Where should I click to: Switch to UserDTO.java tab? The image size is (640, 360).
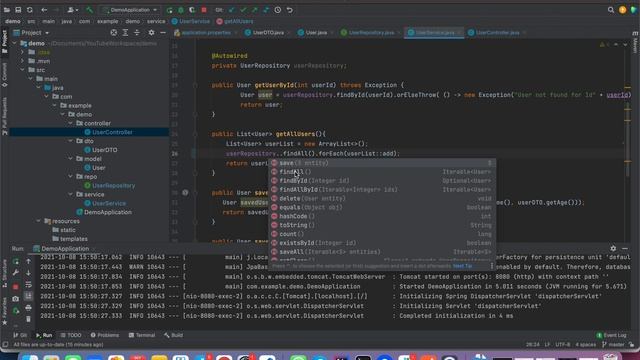pyautogui.click(x=268, y=33)
